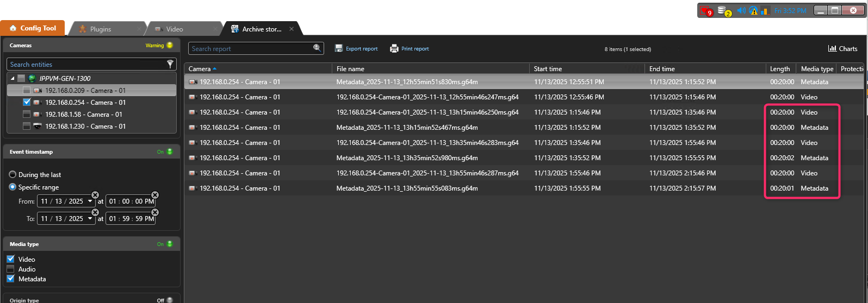Click the filter funnel in Search entities
Screen dimensions: 868x303
[170, 64]
